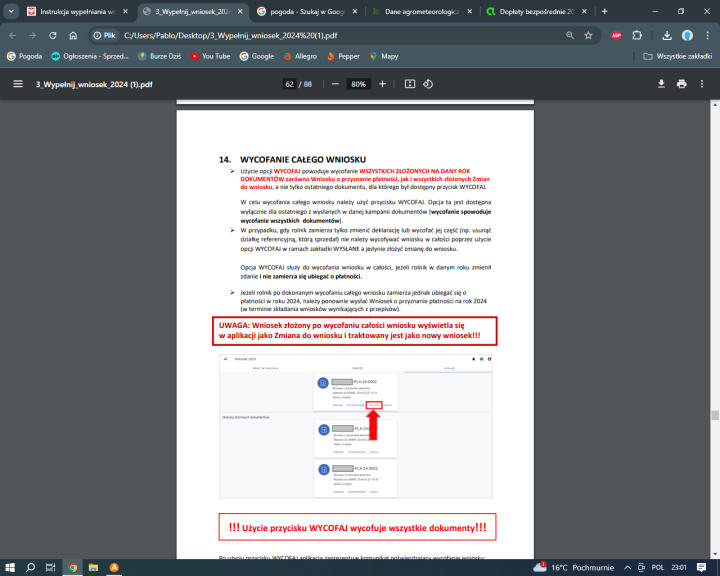Zoom in the PDF view
The image size is (720, 576).
pos(382,84)
